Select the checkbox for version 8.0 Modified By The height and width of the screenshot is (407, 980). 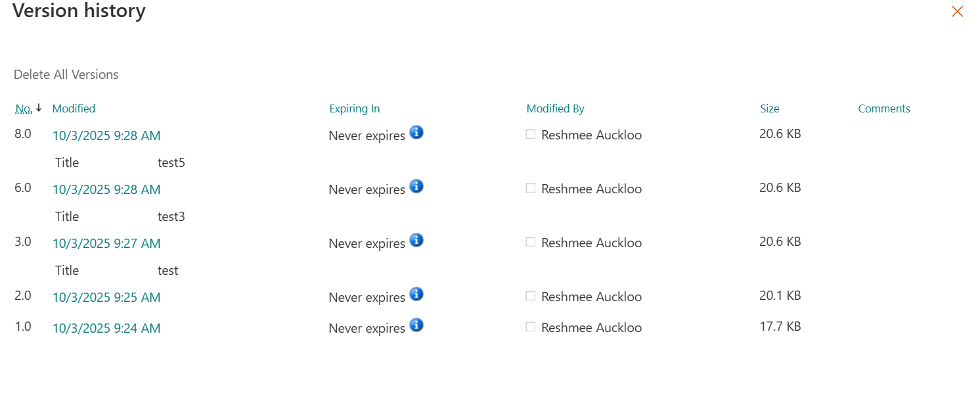530,133
